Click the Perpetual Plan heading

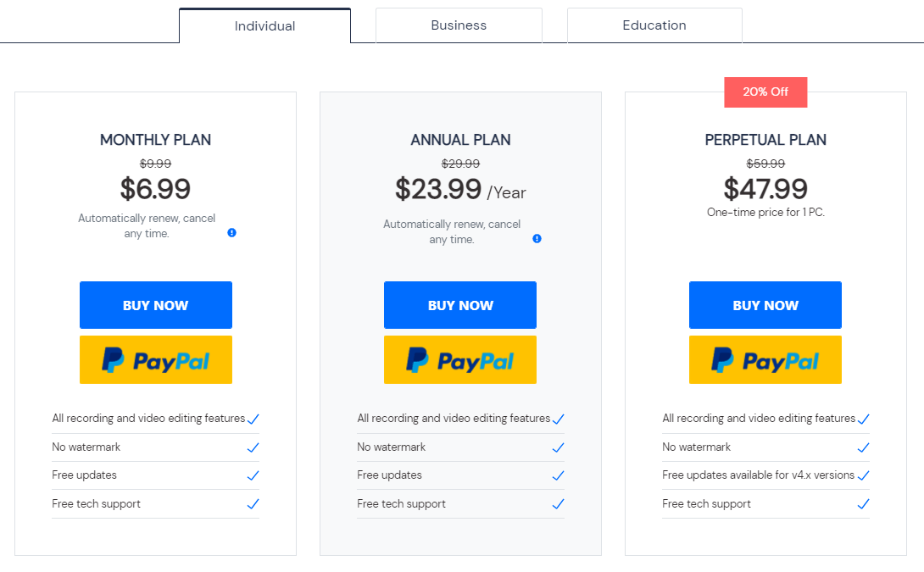tap(765, 140)
